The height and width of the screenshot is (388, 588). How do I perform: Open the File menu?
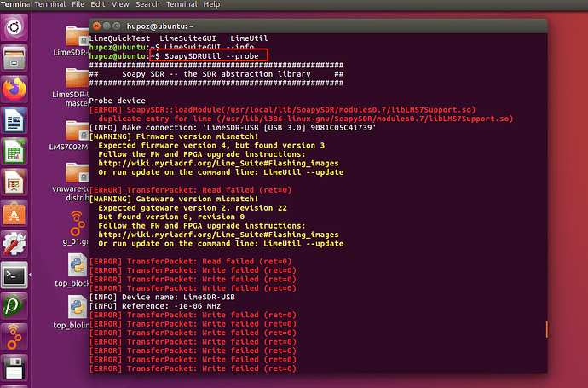(78, 4)
